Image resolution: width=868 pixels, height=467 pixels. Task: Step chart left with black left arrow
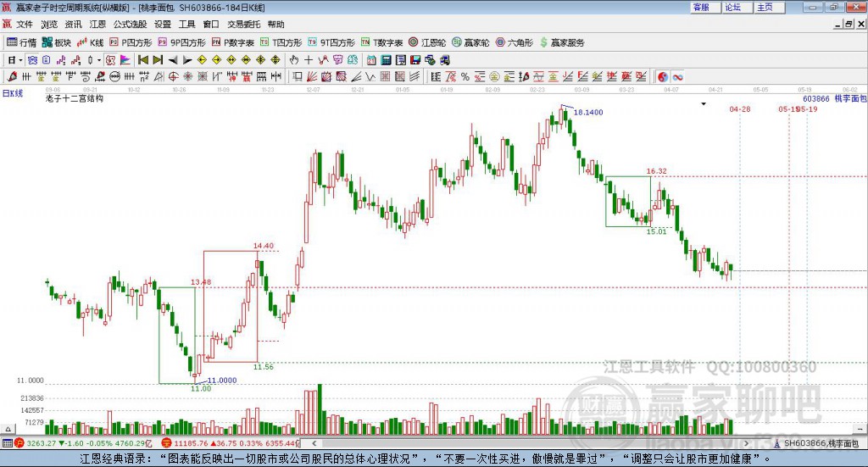point(173,60)
